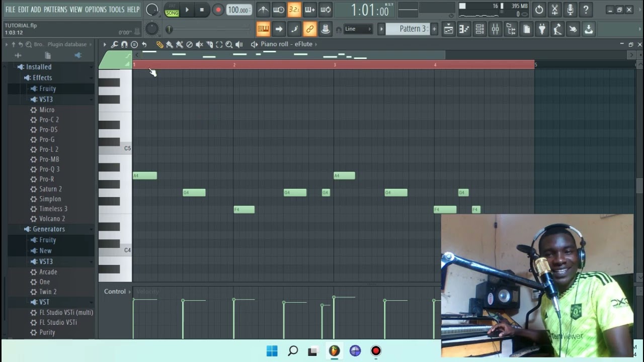
Task: Select the Zoom magnifier tool in piano roll
Action: 229,44
